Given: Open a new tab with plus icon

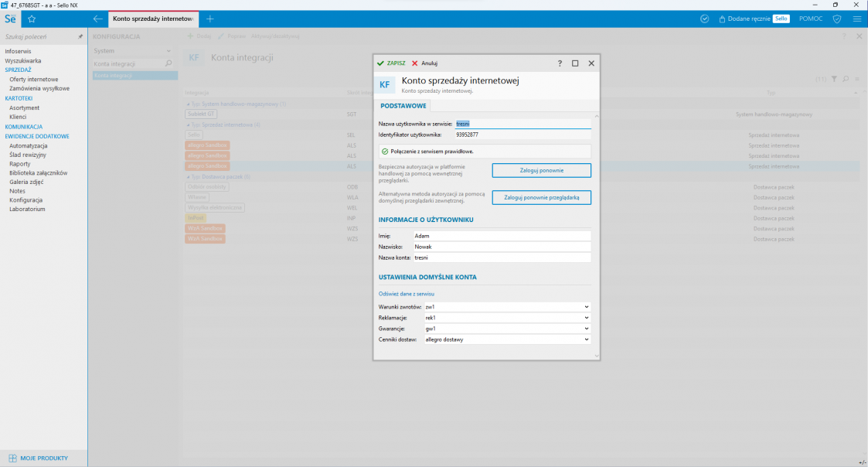Looking at the screenshot, I should (x=210, y=19).
